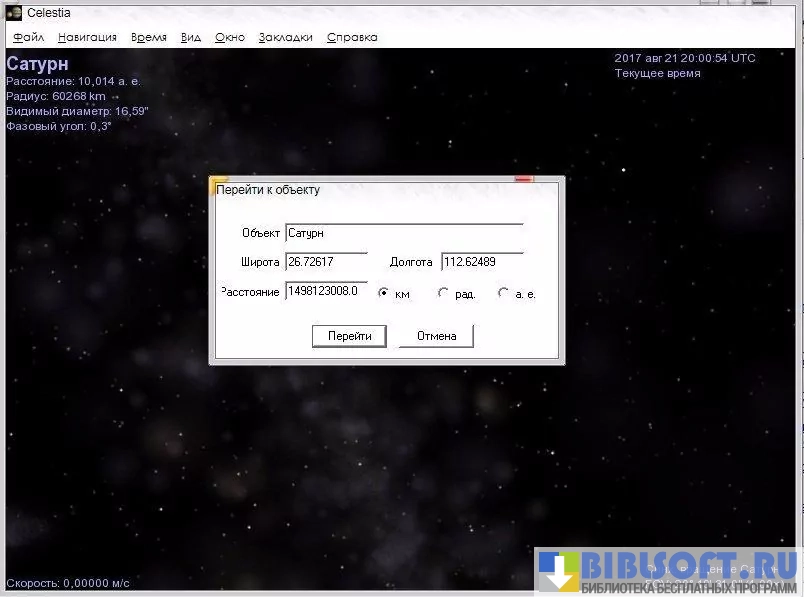Open the Окно menu

coord(229,37)
